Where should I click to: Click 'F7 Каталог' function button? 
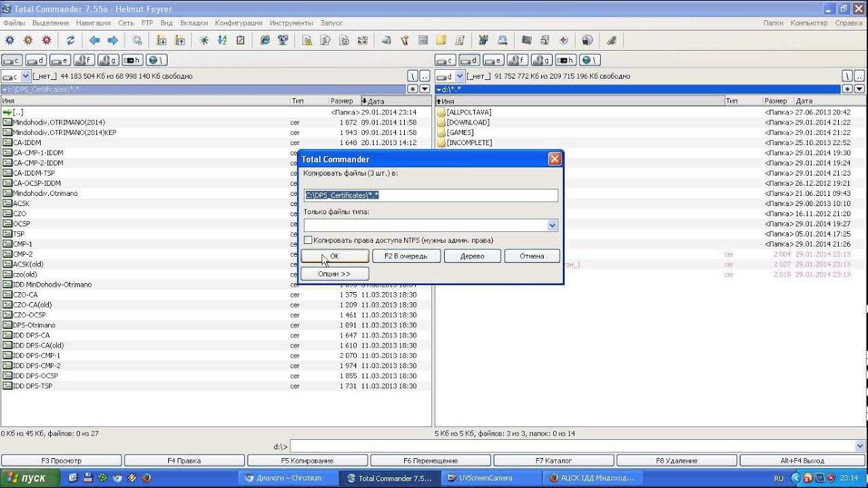[553, 461]
